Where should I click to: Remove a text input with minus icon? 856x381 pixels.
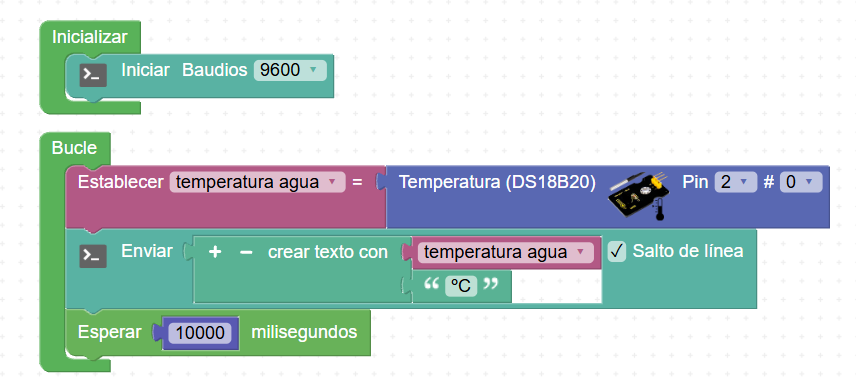tap(246, 252)
